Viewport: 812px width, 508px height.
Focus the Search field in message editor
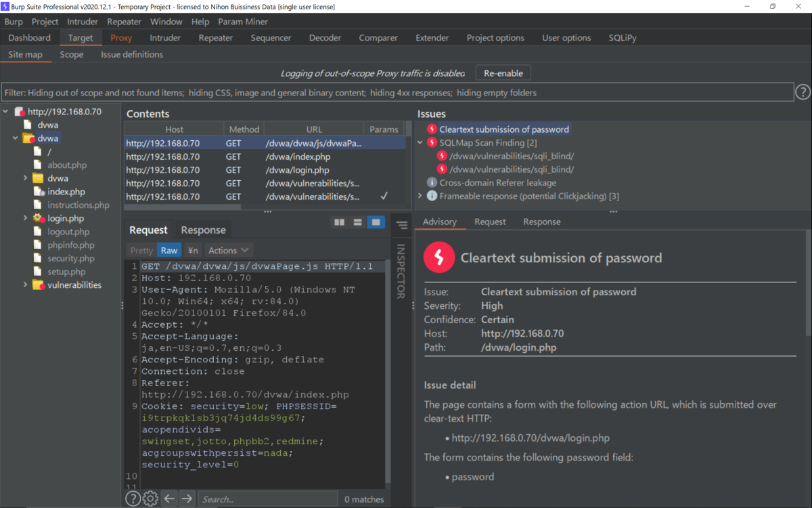click(x=268, y=499)
